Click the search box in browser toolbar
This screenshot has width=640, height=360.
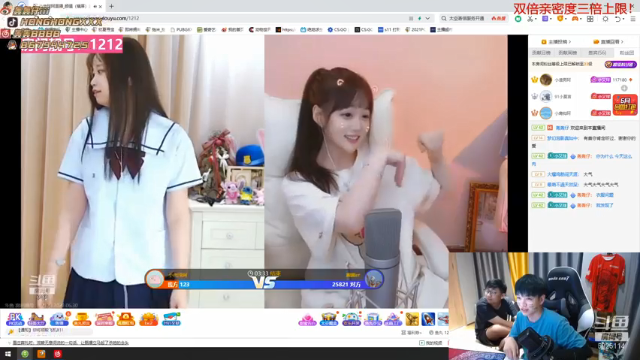(x=473, y=18)
